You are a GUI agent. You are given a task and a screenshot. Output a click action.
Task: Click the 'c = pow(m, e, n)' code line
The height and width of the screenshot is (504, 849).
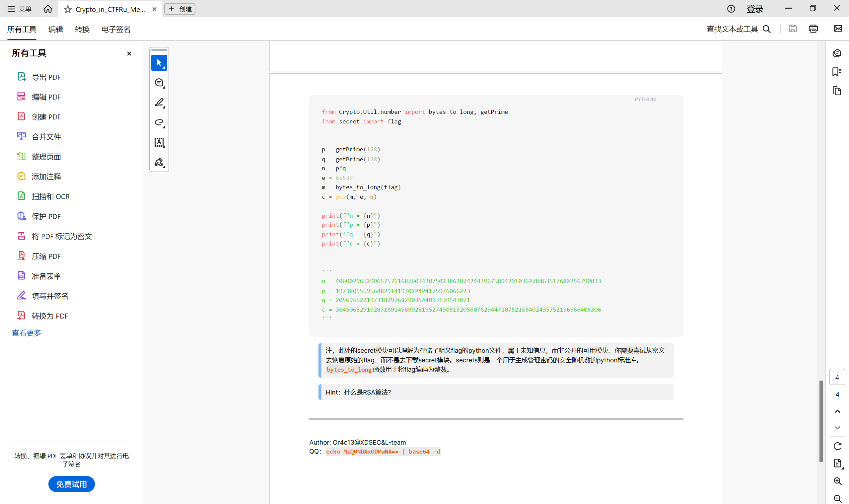click(349, 197)
